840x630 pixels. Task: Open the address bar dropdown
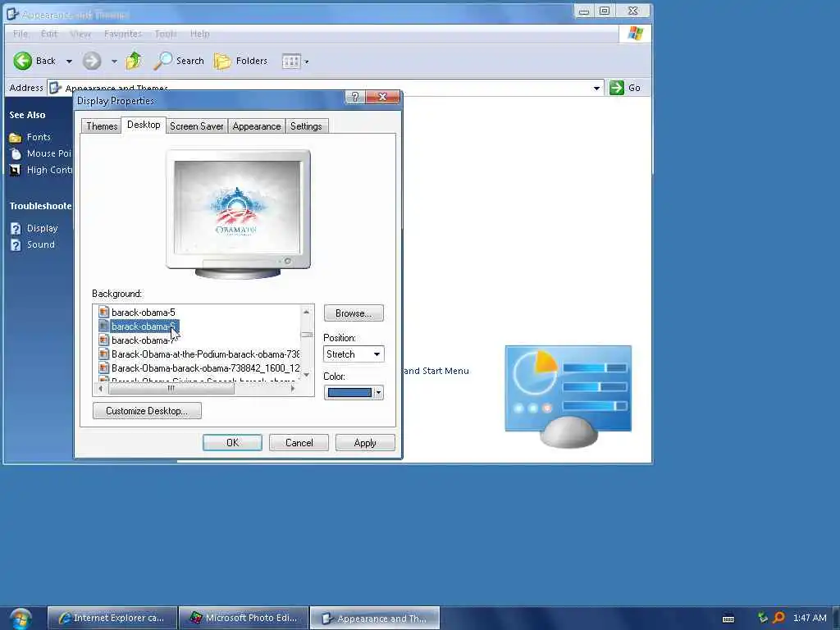pyautogui.click(x=596, y=88)
